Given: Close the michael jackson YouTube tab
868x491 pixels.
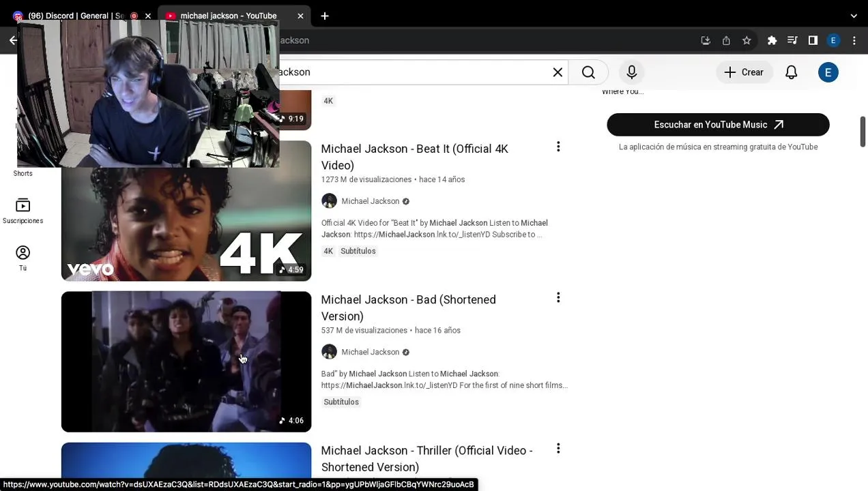Looking at the screenshot, I should [x=300, y=16].
